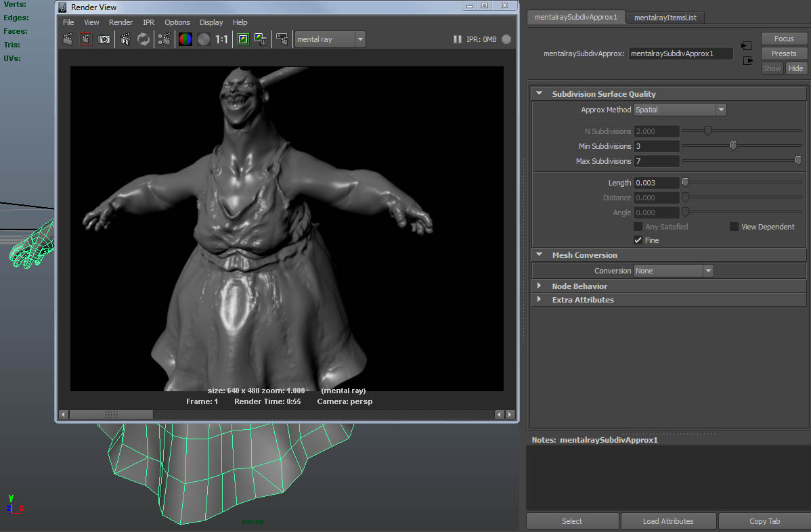Collapse the Mesh Conversion section

(540, 255)
